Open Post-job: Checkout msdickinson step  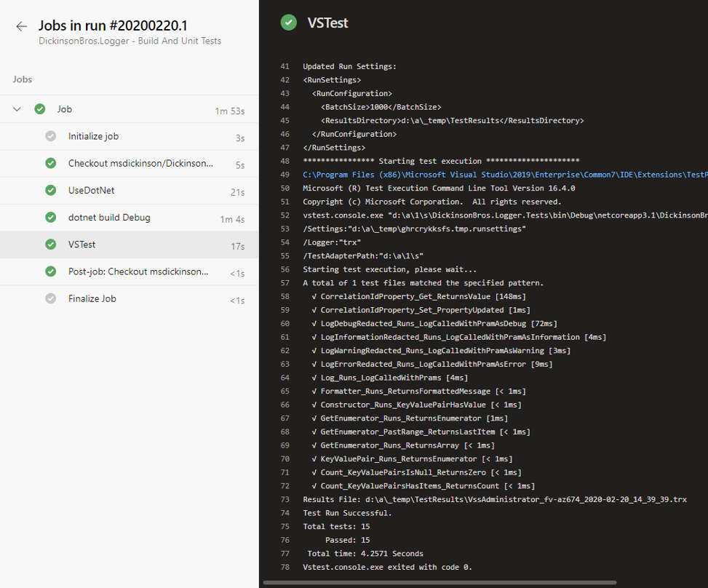[129, 272]
